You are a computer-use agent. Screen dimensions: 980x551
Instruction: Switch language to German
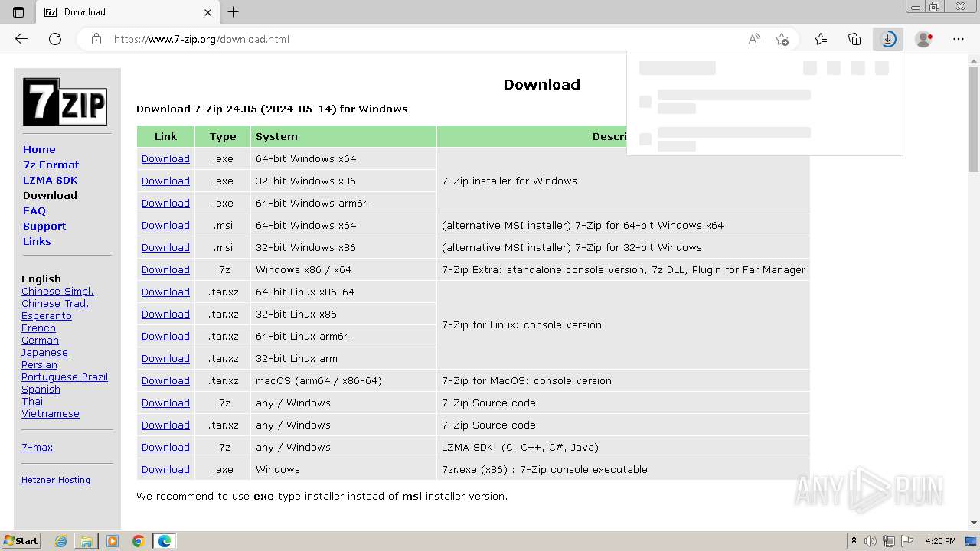40,340
